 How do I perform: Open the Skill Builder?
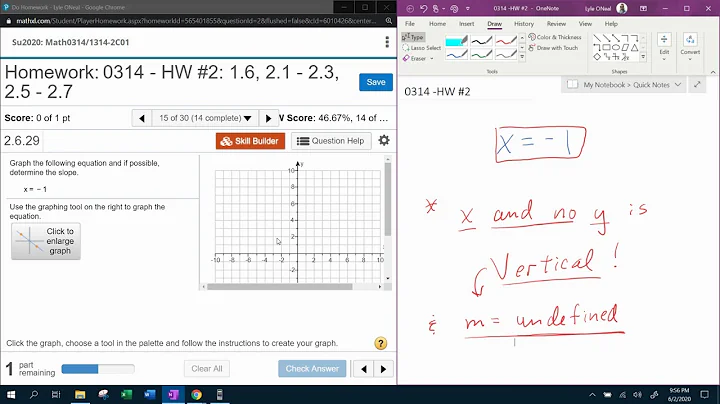click(x=250, y=141)
